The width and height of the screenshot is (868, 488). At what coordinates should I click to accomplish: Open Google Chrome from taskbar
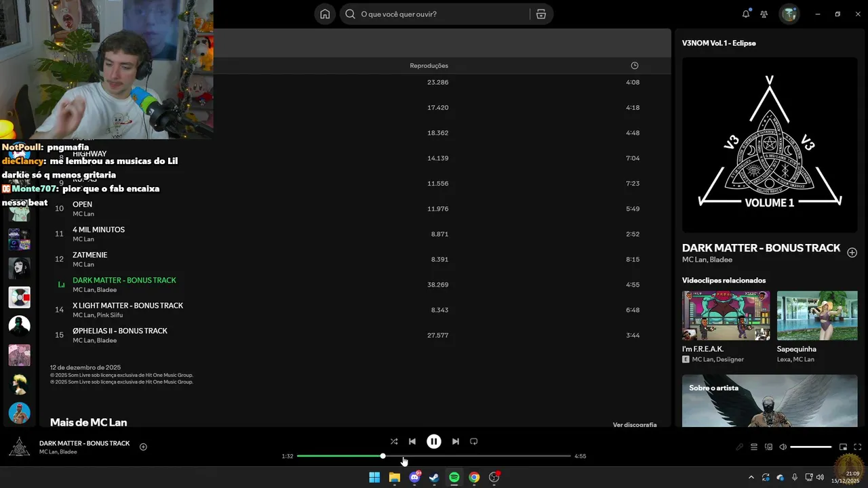pos(474,477)
